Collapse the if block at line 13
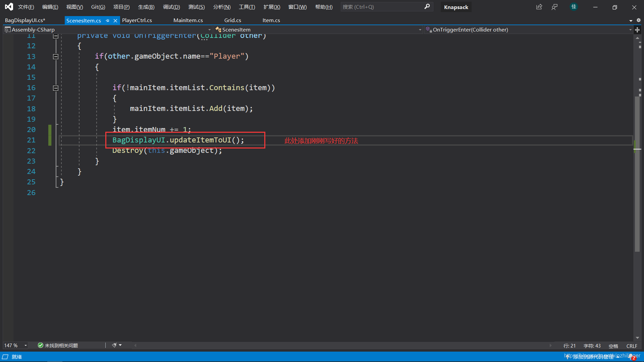The width and height of the screenshot is (644, 362). [56, 57]
